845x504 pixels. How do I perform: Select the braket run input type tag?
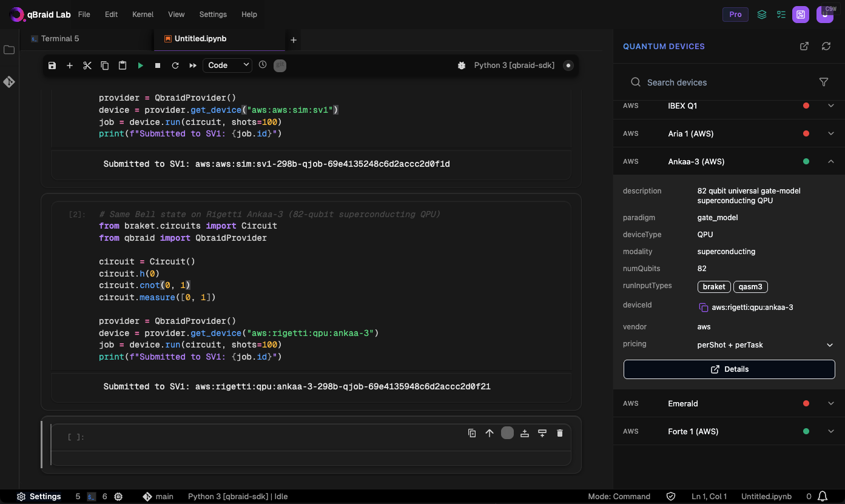pos(714,287)
